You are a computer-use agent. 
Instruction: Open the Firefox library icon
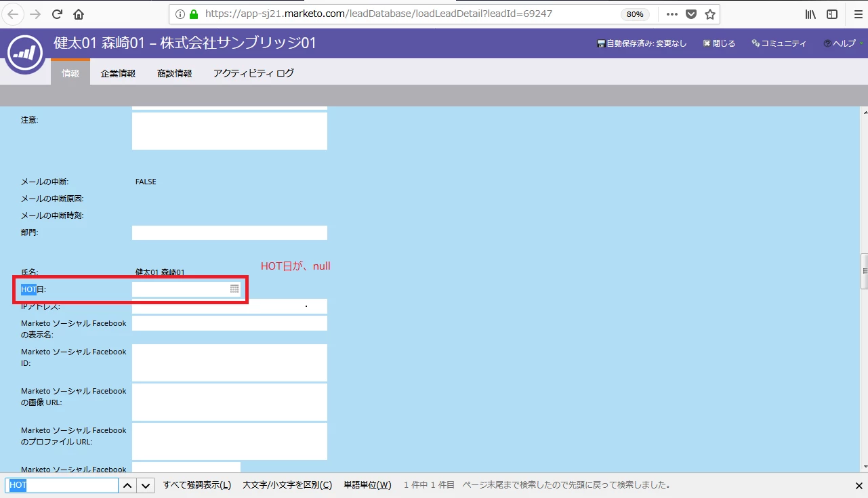(810, 14)
